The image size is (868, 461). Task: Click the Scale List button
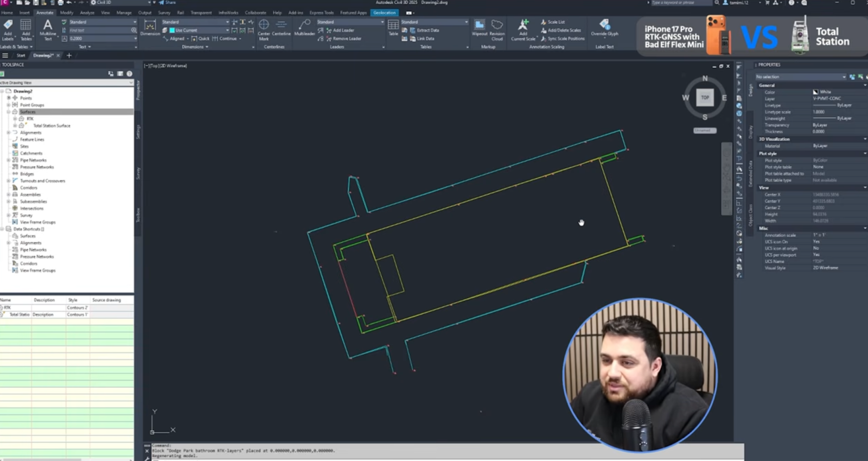click(552, 22)
